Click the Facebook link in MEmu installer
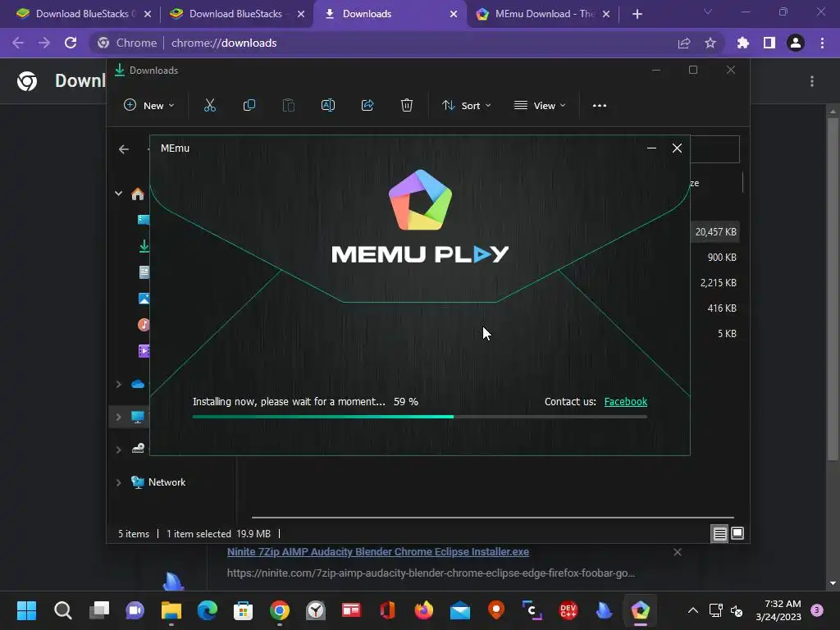840x630 pixels. [625, 402]
